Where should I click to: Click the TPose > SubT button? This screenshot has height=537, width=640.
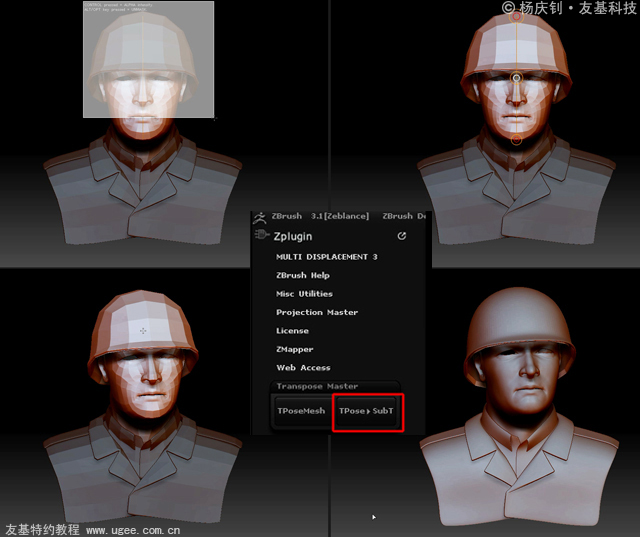point(367,411)
